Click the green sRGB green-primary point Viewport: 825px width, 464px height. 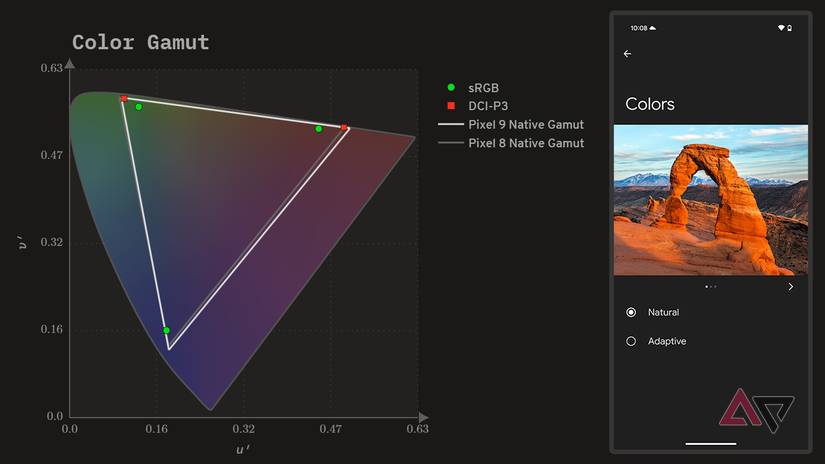point(138,107)
